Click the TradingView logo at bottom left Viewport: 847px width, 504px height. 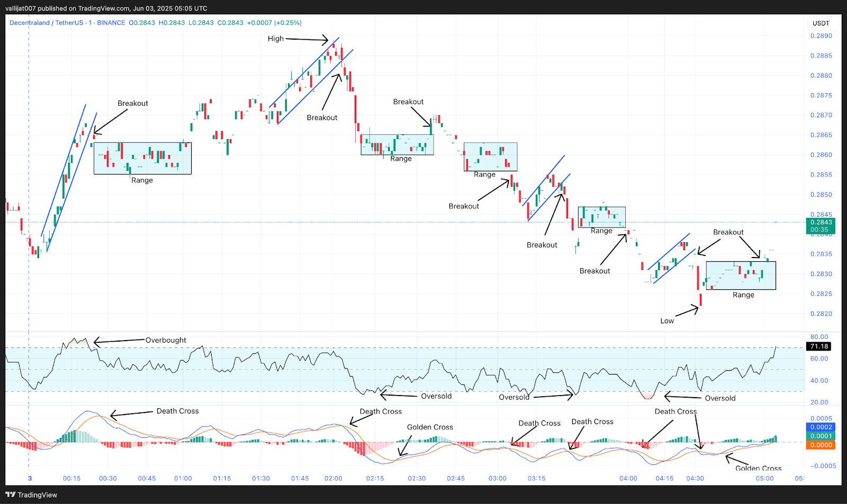click(x=31, y=495)
